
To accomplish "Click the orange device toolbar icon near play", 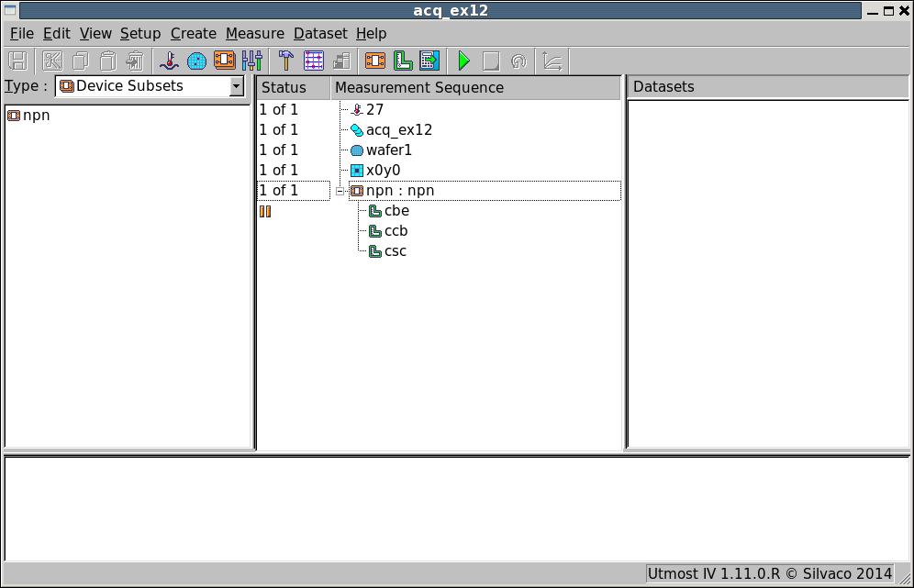I will pyautogui.click(x=374, y=61).
